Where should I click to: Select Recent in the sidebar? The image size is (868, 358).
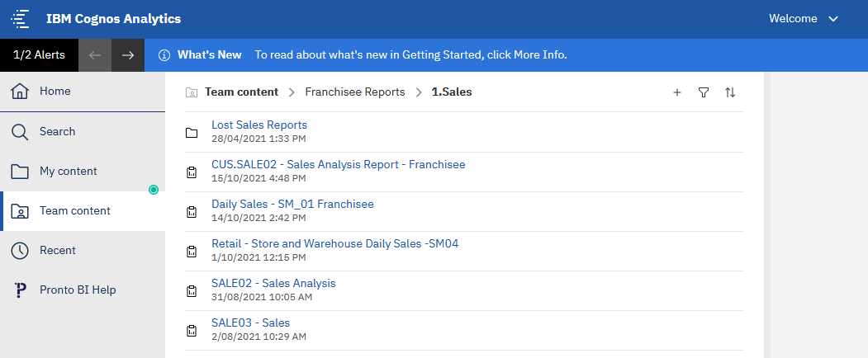[x=83, y=251]
